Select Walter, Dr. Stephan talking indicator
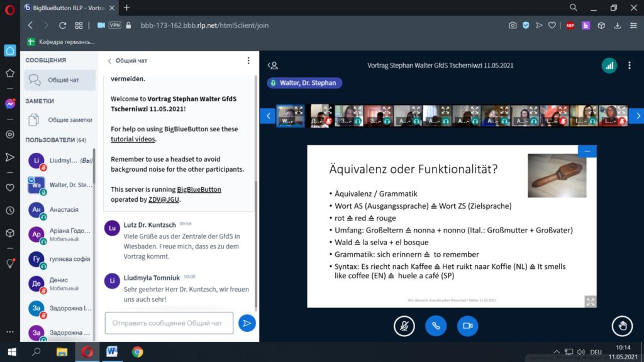 coord(304,83)
